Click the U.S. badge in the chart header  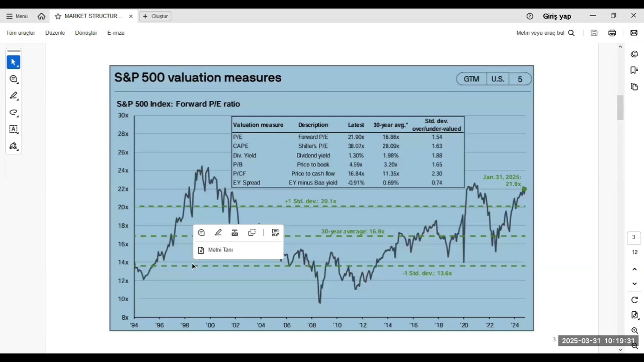pos(498,79)
